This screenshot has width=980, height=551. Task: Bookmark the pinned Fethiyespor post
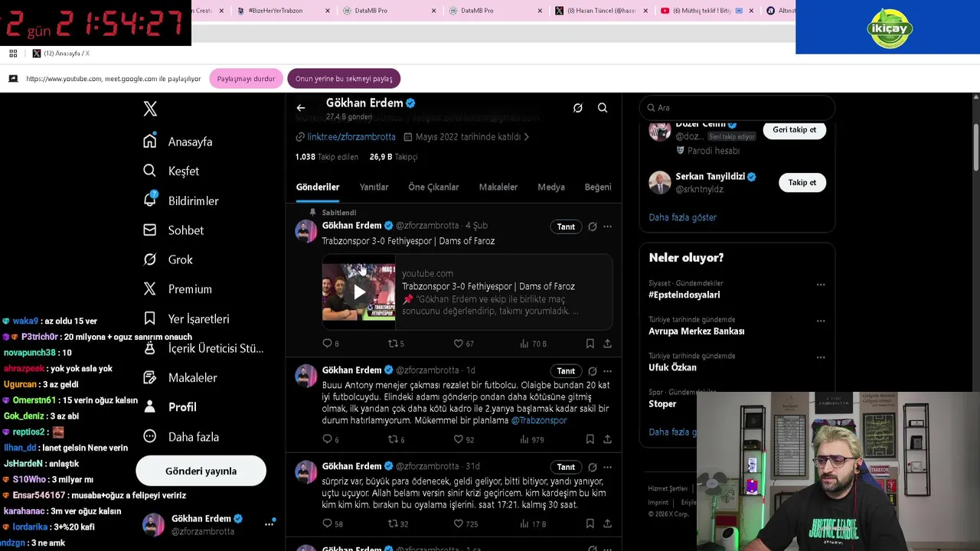pos(590,344)
